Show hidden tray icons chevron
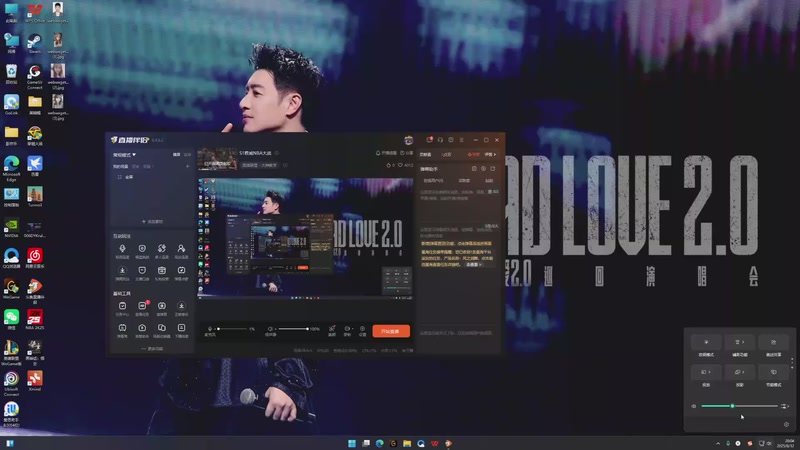Image resolution: width=800 pixels, height=450 pixels. [x=718, y=443]
